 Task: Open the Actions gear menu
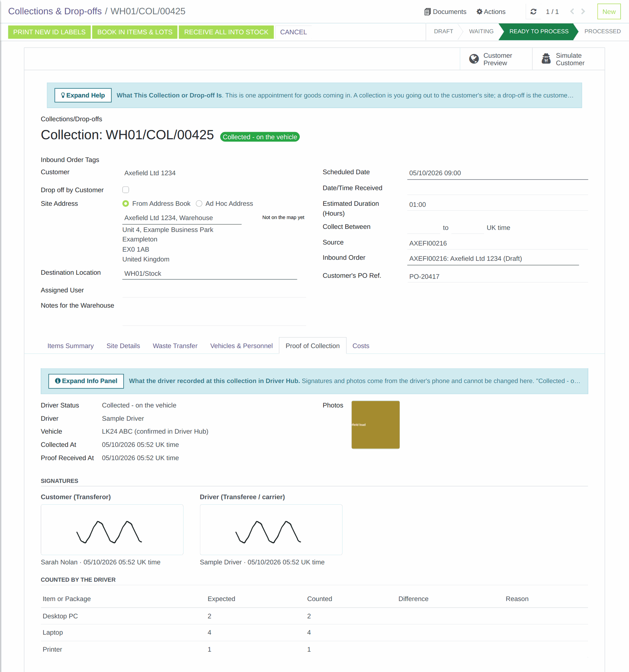491,12
